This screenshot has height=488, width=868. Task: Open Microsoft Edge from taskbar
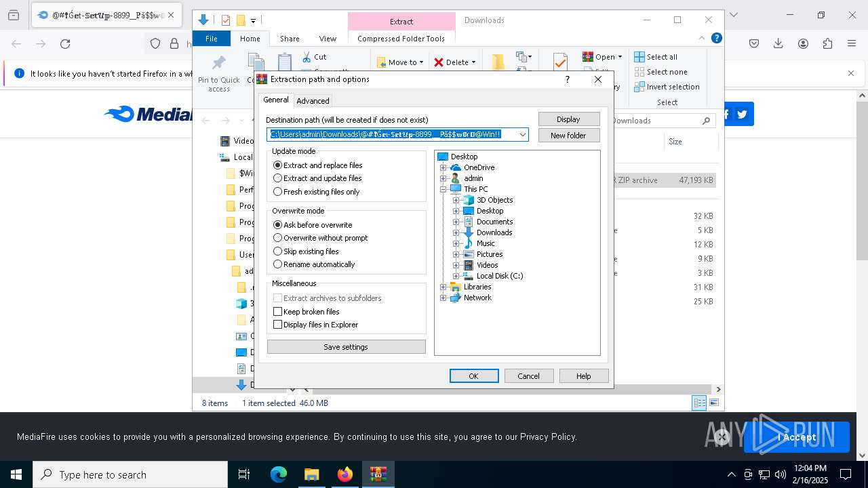point(279,474)
